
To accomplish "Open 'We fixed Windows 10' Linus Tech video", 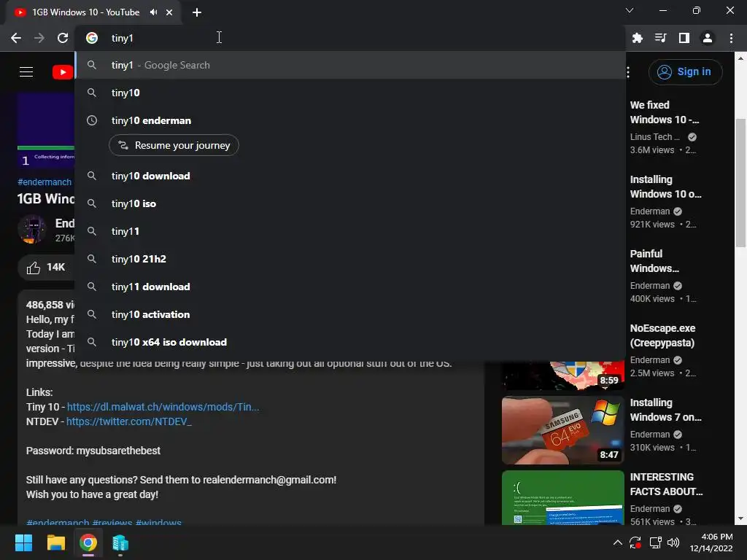I will click(x=664, y=112).
